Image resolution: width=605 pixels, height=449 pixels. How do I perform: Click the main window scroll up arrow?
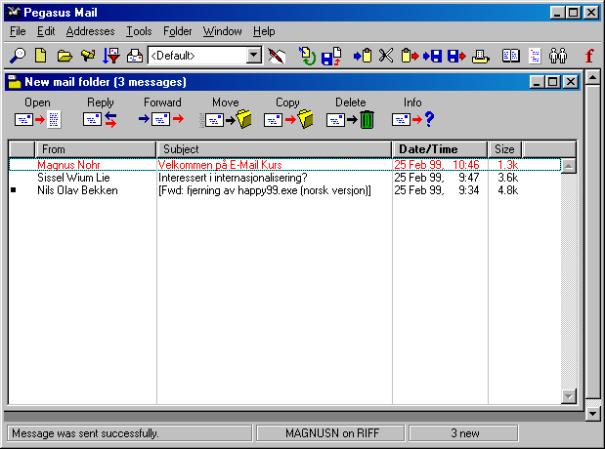[593, 77]
